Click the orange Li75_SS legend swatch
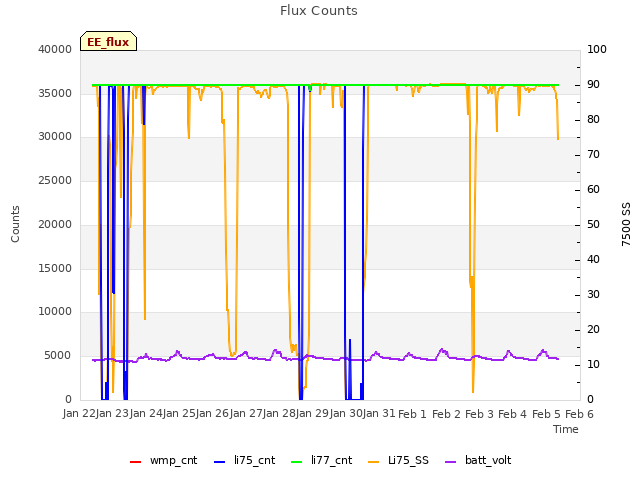640x480 pixels. (373, 462)
